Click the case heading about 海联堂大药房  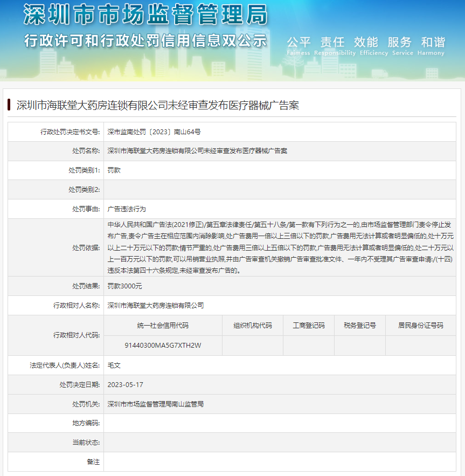(158, 105)
